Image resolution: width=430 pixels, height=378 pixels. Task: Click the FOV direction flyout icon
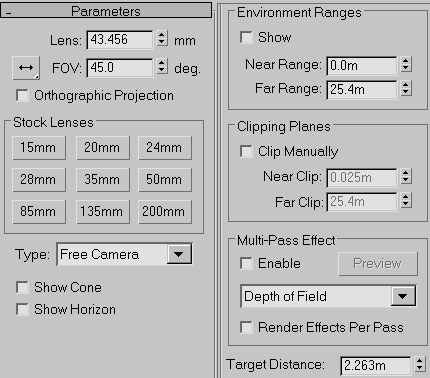(26, 68)
